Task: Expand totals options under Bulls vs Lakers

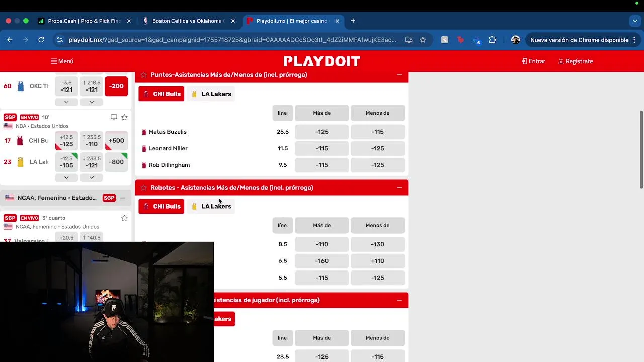Action: [x=91, y=177]
